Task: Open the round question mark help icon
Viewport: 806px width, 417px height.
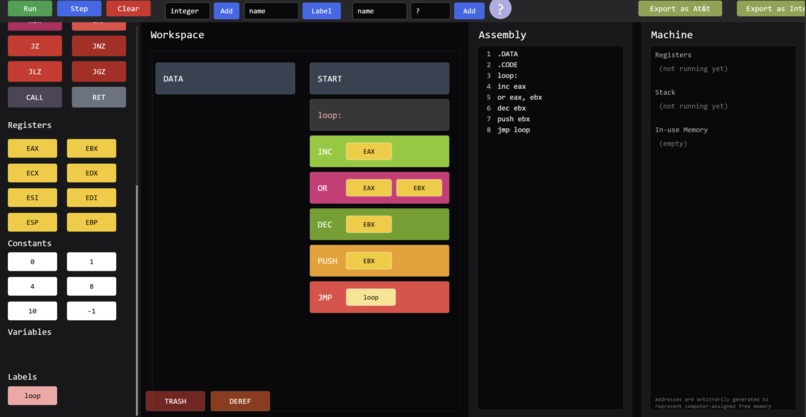Action: pyautogui.click(x=500, y=9)
